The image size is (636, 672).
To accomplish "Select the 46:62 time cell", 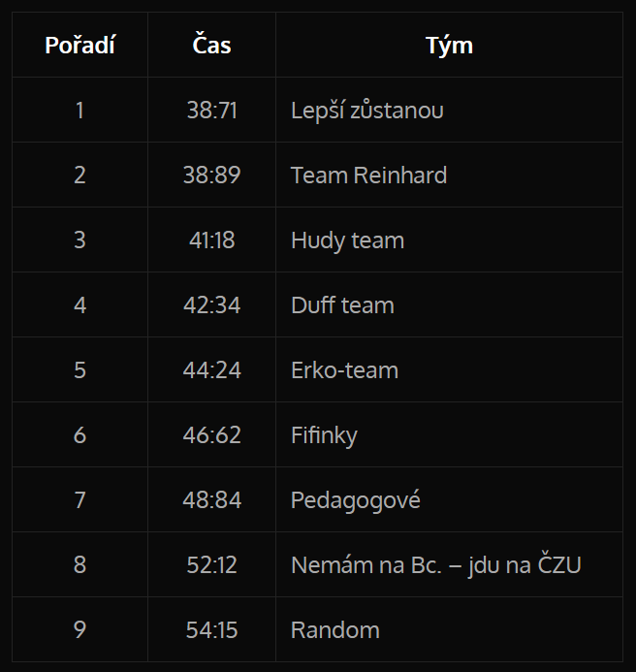I will pos(211,435).
